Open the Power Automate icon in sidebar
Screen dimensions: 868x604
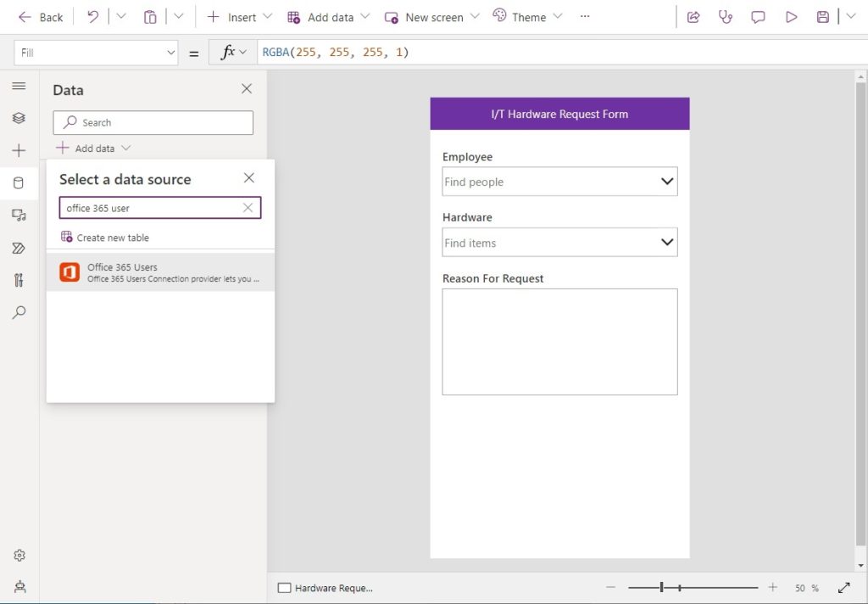(x=19, y=248)
